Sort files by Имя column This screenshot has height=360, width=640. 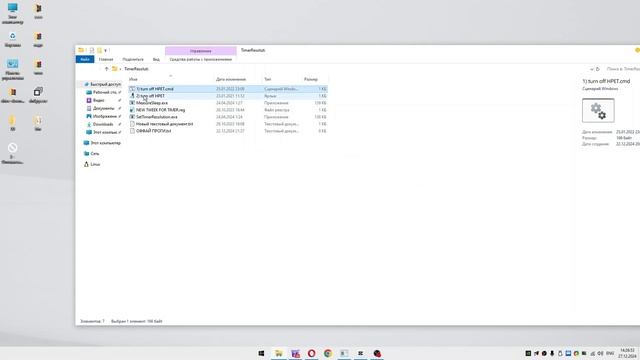coord(133,79)
